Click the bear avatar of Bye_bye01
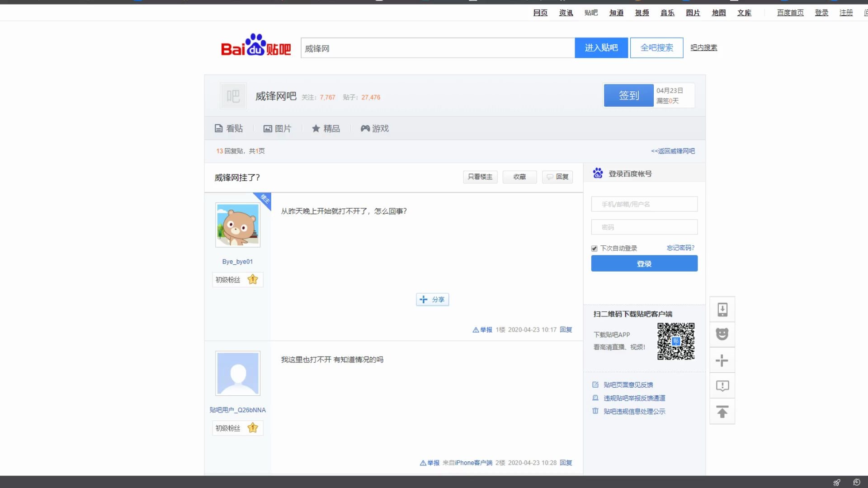The height and width of the screenshot is (488, 868). coord(238,225)
